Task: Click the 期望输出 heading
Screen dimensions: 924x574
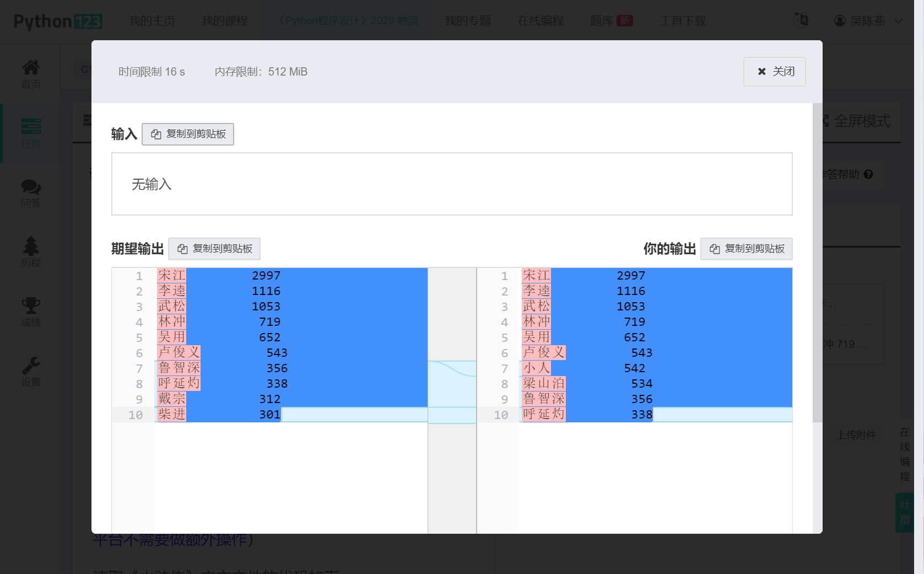Action: pos(138,249)
